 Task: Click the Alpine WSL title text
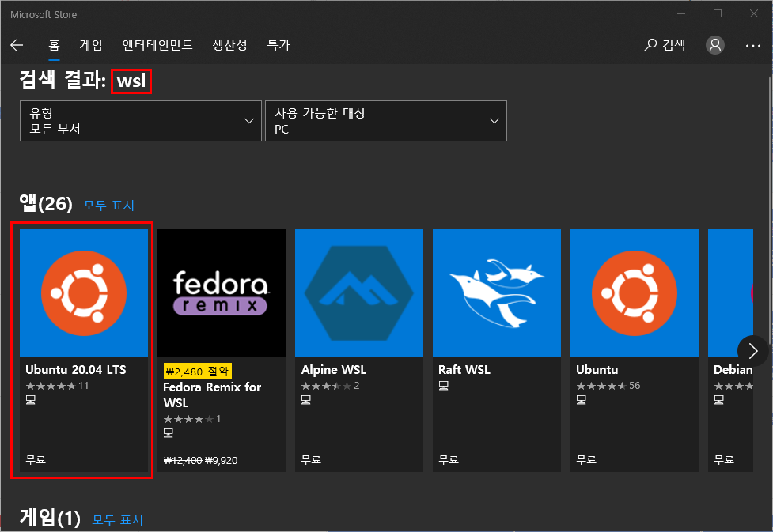coord(334,369)
